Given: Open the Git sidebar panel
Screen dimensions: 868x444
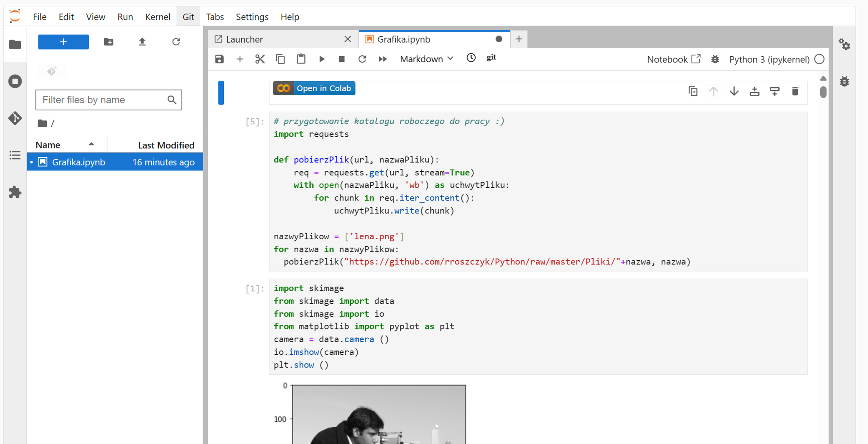Looking at the screenshot, I should pos(15,118).
